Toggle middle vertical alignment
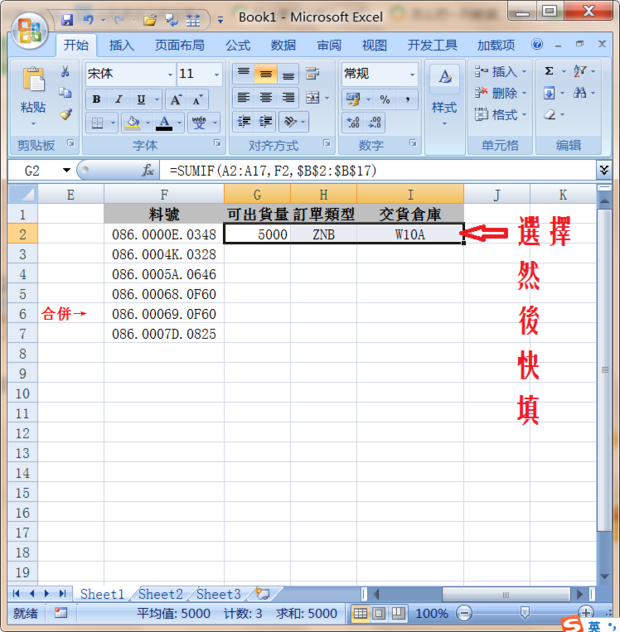620x632 pixels. [266, 74]
